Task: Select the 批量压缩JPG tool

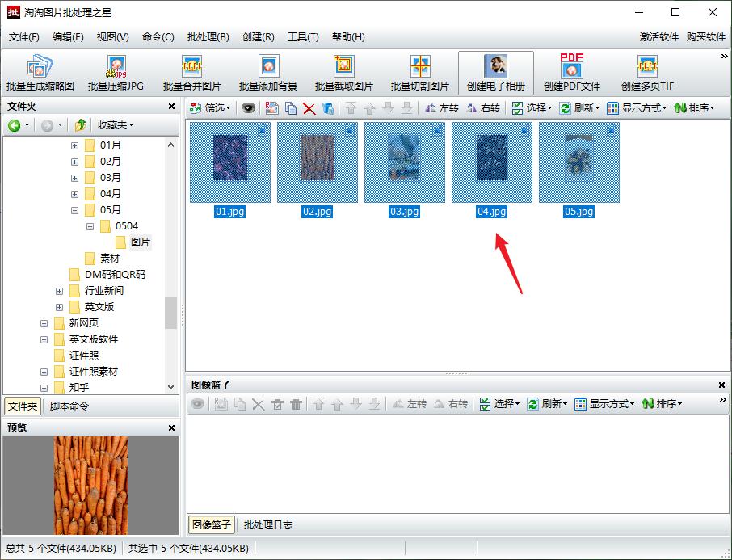Action: click(119, 71)
